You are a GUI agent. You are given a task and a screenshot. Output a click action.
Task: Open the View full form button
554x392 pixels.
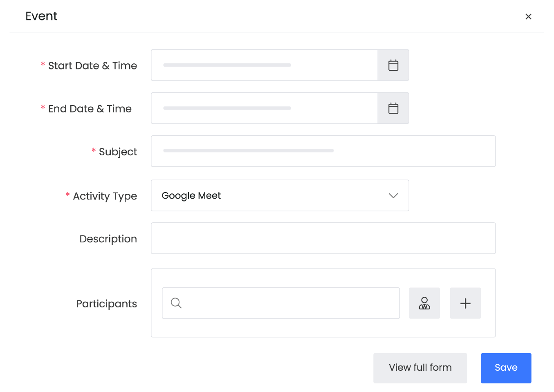tap(420, 368)
